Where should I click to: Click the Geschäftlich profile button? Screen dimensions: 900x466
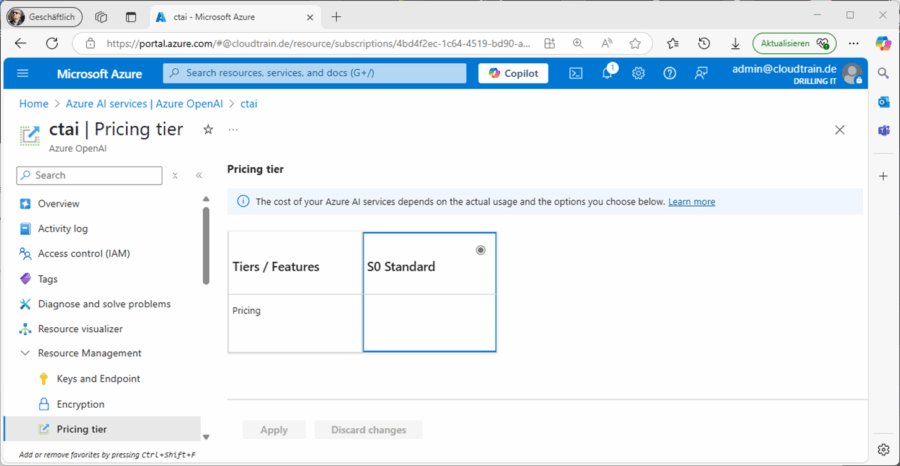coord(44,17)
